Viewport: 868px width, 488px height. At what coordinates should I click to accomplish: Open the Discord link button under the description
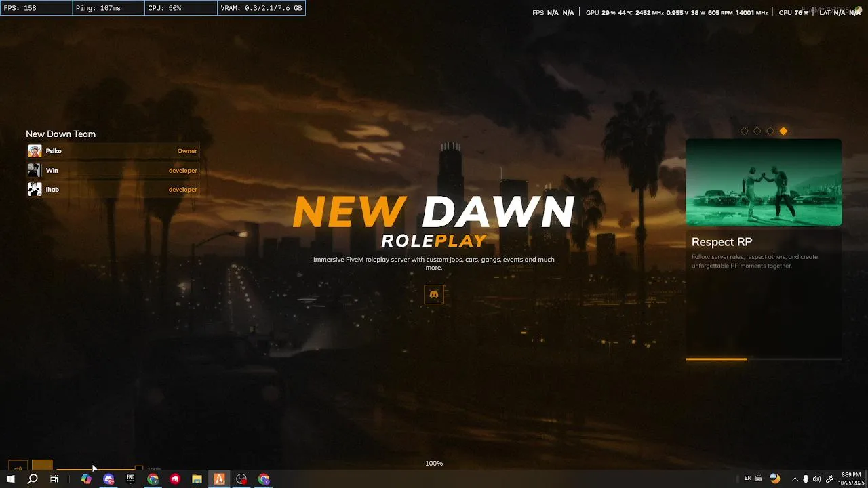434,294
